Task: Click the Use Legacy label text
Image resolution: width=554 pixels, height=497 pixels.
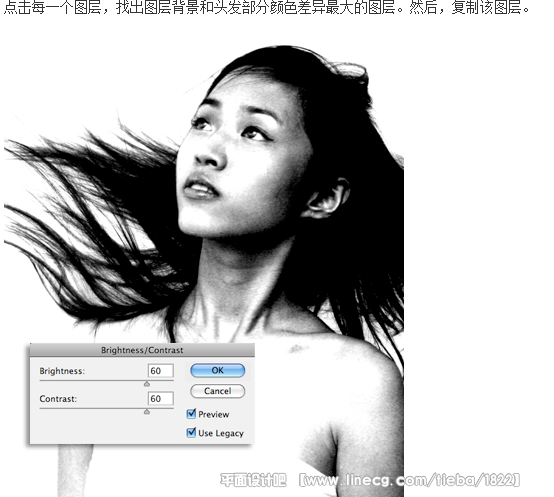Action: [221, 433]
